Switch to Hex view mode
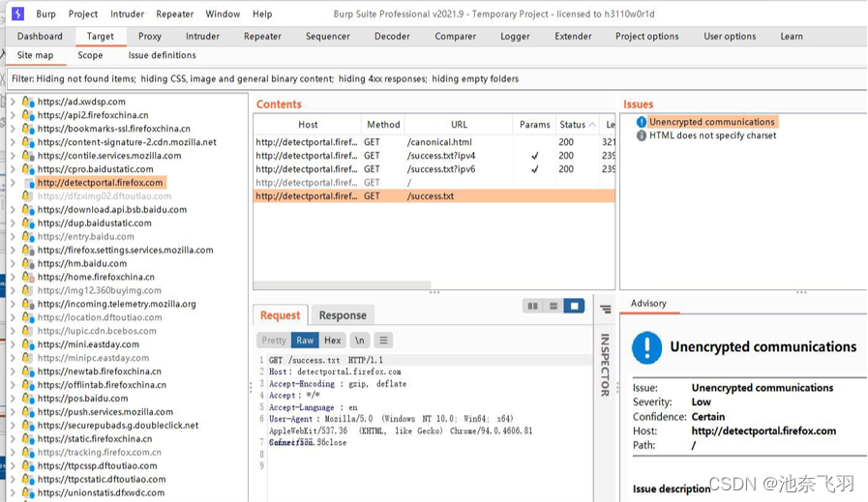 click(x=332, y=340)
